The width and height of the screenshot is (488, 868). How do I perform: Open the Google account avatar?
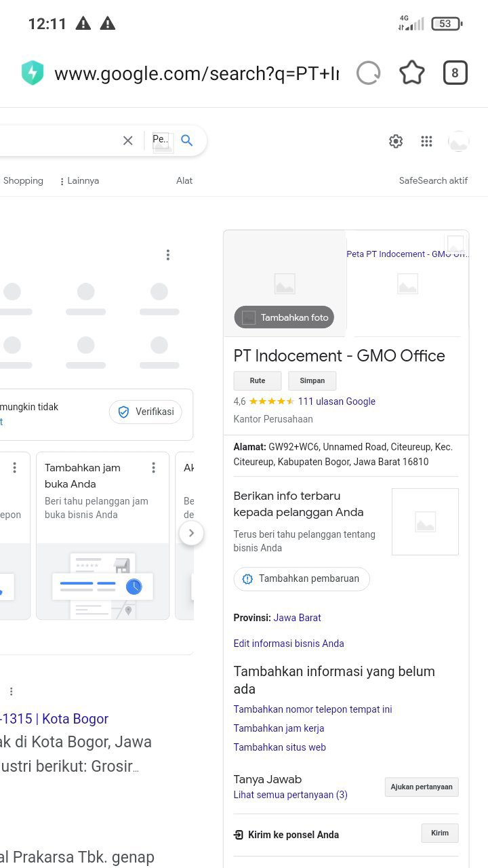pos(459,141)
